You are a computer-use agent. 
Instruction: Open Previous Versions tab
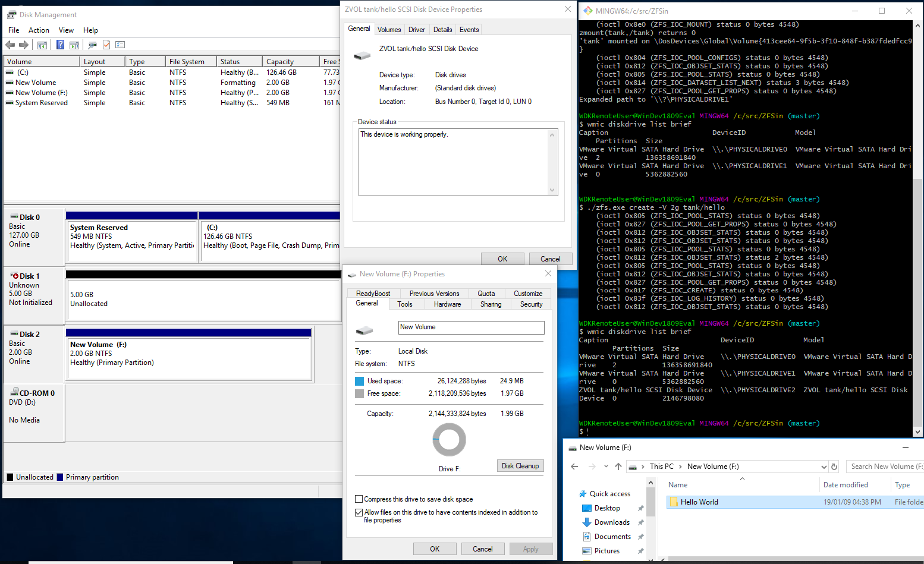tap(434, 294)
